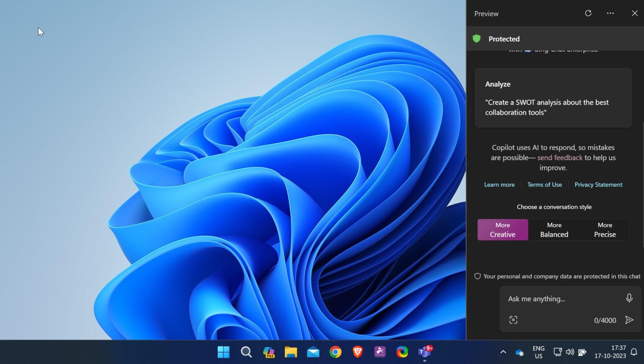Viewport: 644px width, 364px height.
Task: Select the SWOT analysis suggestion card
Action: 553,98
